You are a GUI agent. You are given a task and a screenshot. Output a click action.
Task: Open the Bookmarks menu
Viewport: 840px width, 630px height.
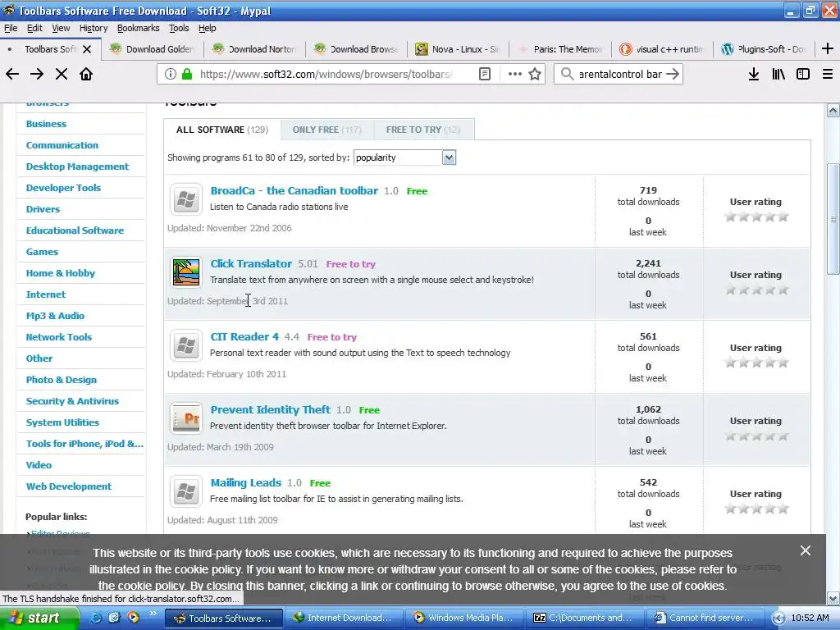pyautogui.click(x=138, y=28)
